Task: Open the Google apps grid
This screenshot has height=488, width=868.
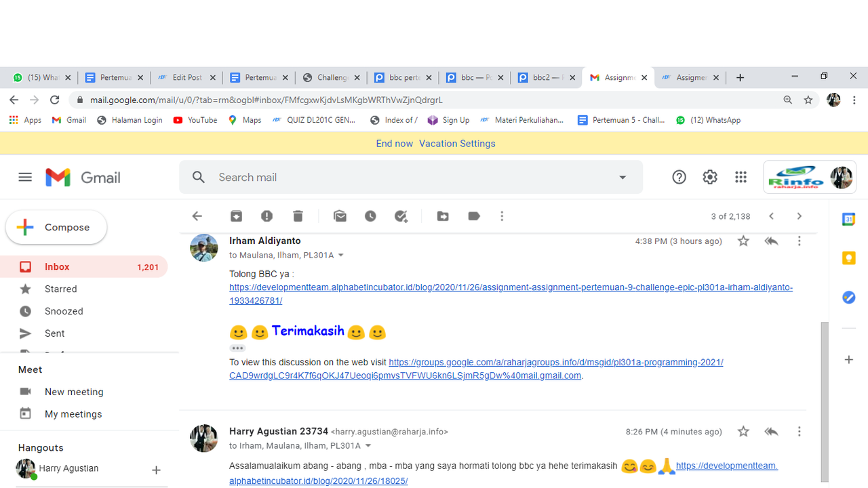Action: coord(741,177)
